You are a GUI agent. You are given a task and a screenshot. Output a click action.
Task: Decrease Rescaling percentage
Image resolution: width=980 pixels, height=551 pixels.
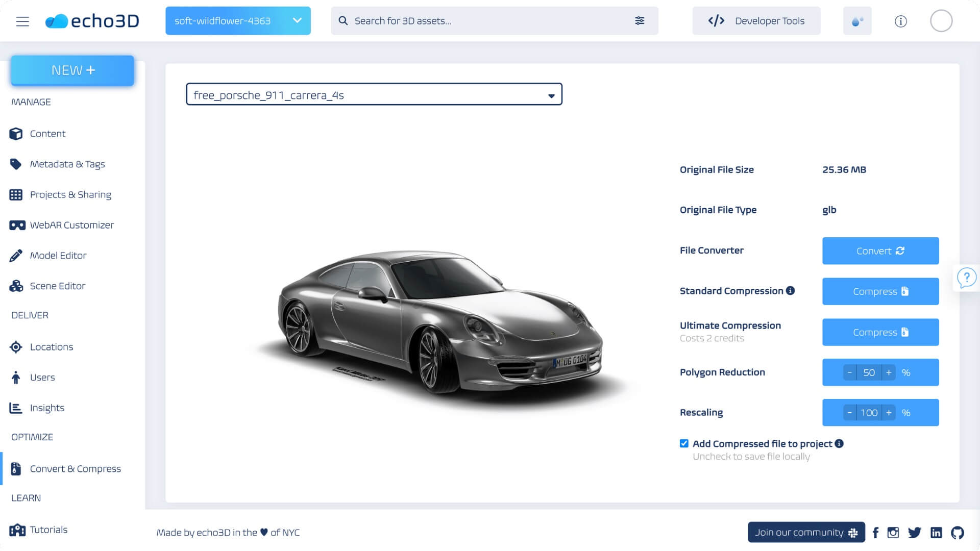click(x=849, y=413)
